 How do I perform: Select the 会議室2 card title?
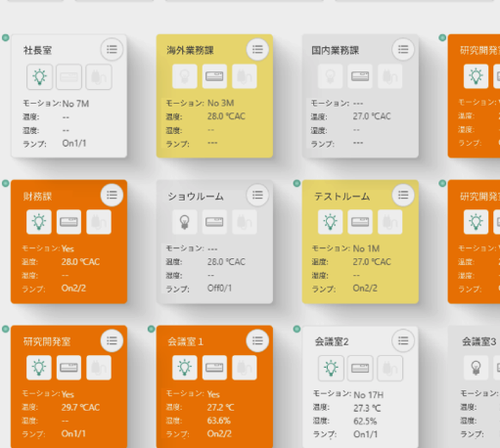[x=332, y=341]
